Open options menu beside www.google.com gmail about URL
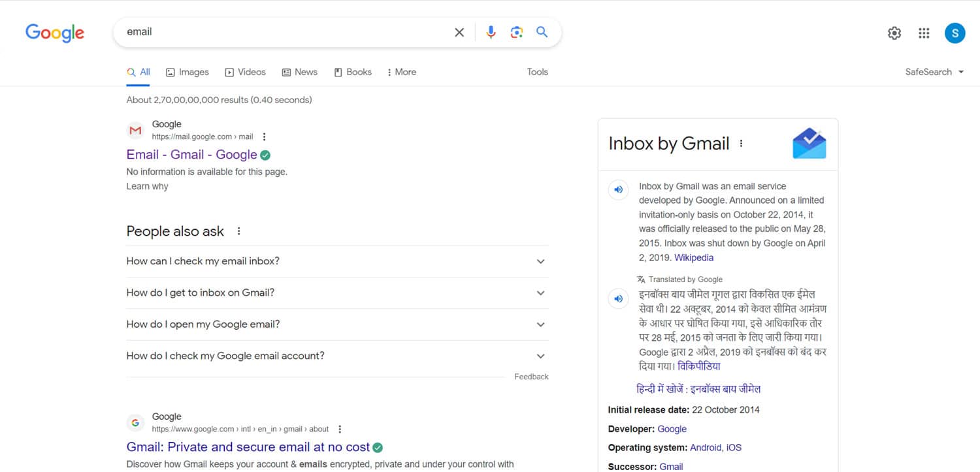The image size is (980, 472). (340, 430)
